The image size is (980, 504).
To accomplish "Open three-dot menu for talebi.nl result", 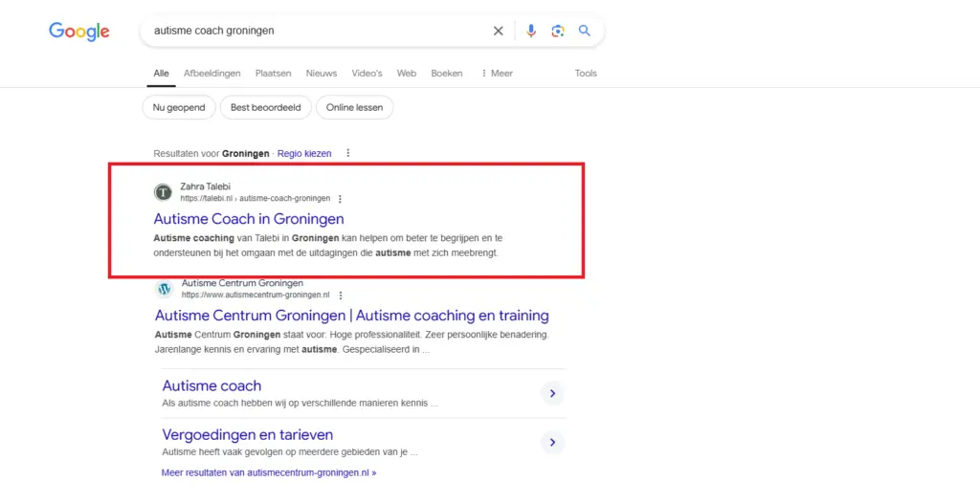I will pos(340,199).
